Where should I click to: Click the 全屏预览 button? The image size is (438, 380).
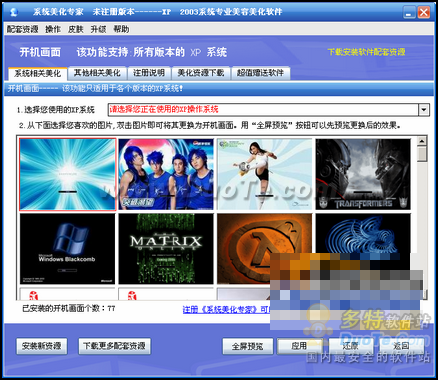click(248, 346)
